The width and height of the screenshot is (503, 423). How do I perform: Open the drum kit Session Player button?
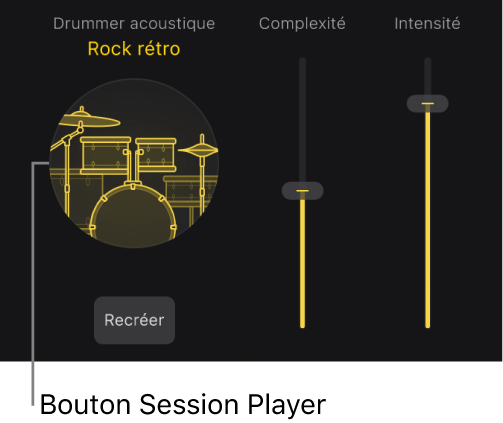134,163
